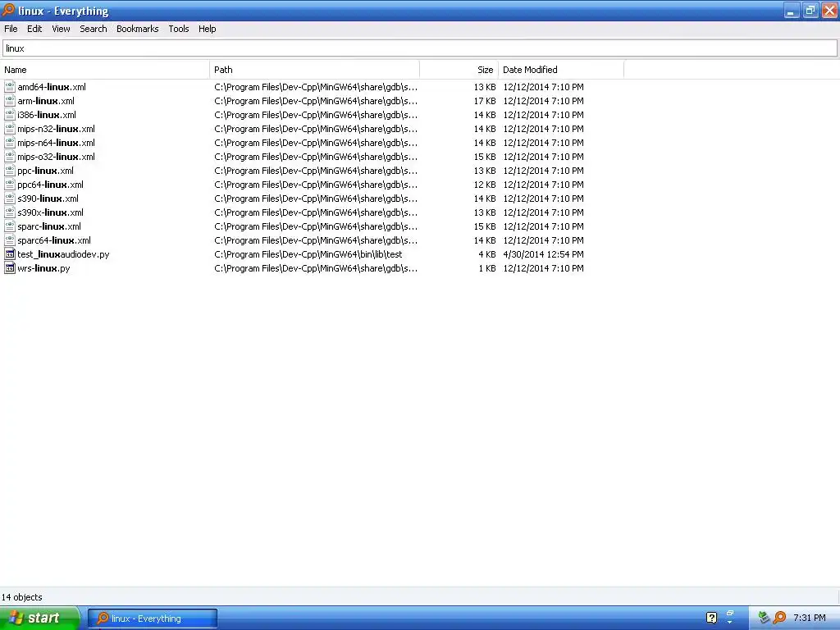Click the path cell of wrs-linux.py
This screenshot has width=840, height=630.
pos(316,268)
